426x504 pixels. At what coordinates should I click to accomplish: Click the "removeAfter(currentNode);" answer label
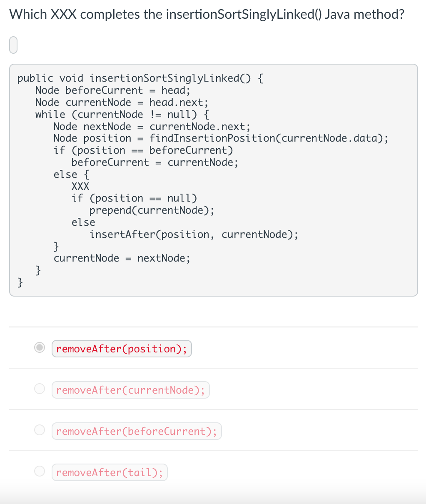130,390
